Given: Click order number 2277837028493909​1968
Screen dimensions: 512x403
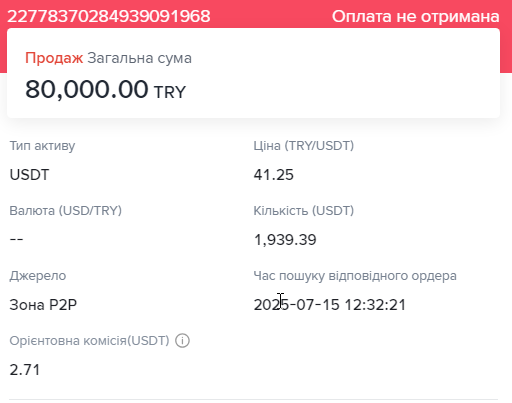Looking at the screenshot, I should (109, 16).
